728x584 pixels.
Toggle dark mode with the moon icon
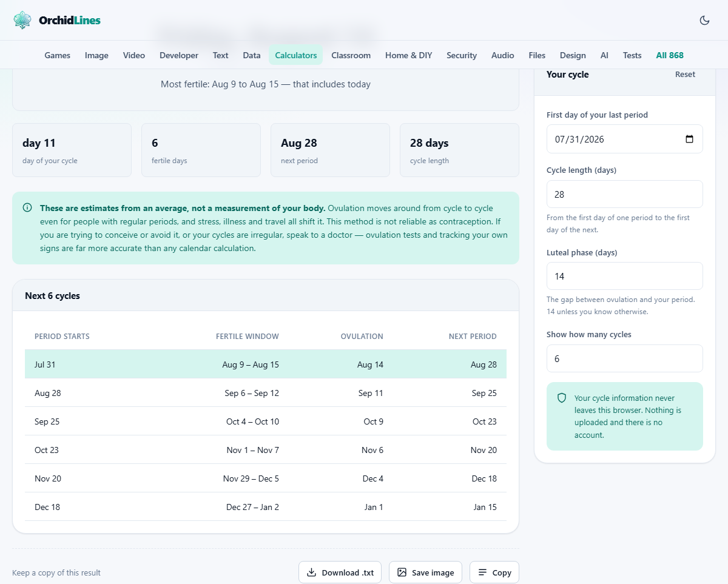(704, 20)
